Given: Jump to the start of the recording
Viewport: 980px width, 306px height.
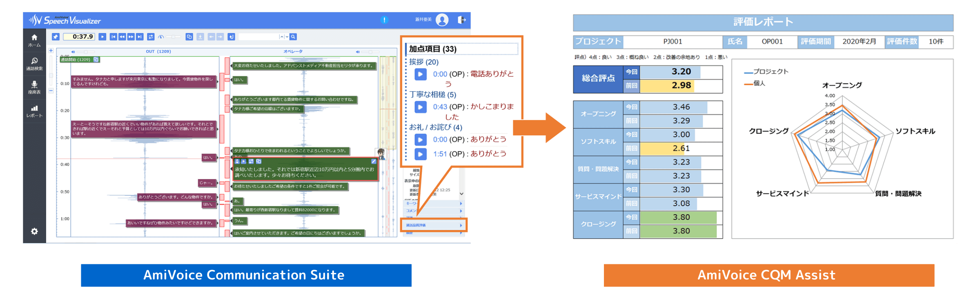Looking at the screenshot, I should [x=114, y=37].
